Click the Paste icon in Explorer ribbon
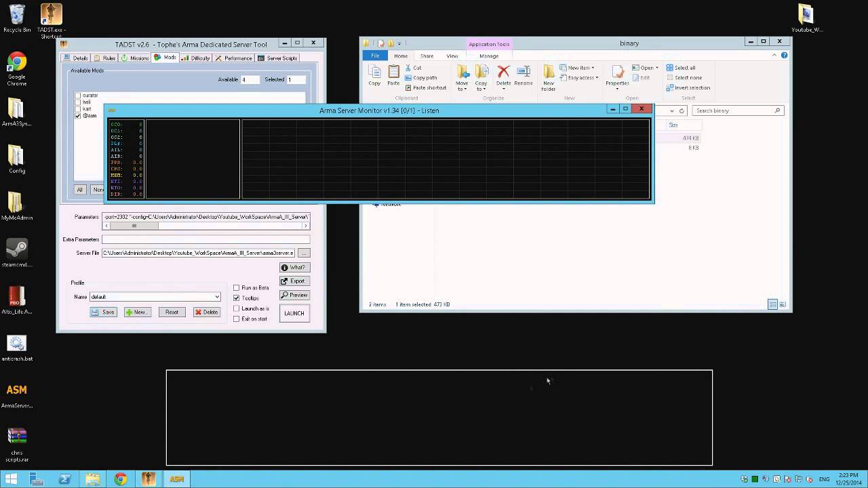This screenshot has width=868, height=488. (393, 75)
